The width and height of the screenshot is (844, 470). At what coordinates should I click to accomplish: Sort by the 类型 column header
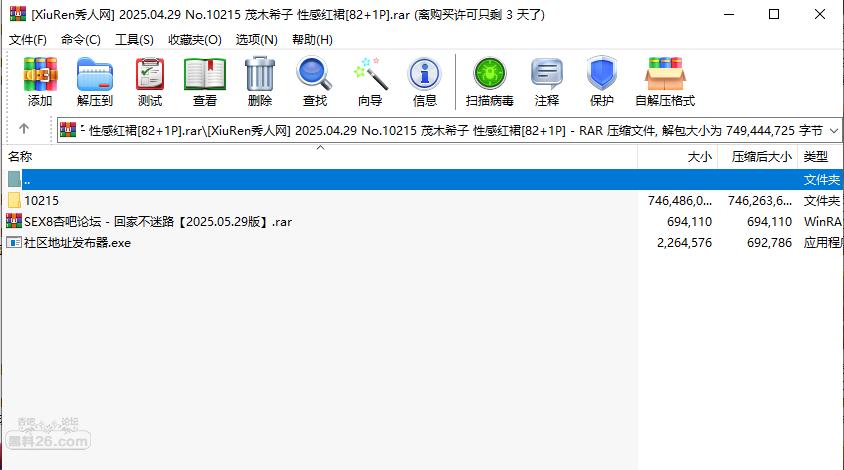[x=820, y=157]
